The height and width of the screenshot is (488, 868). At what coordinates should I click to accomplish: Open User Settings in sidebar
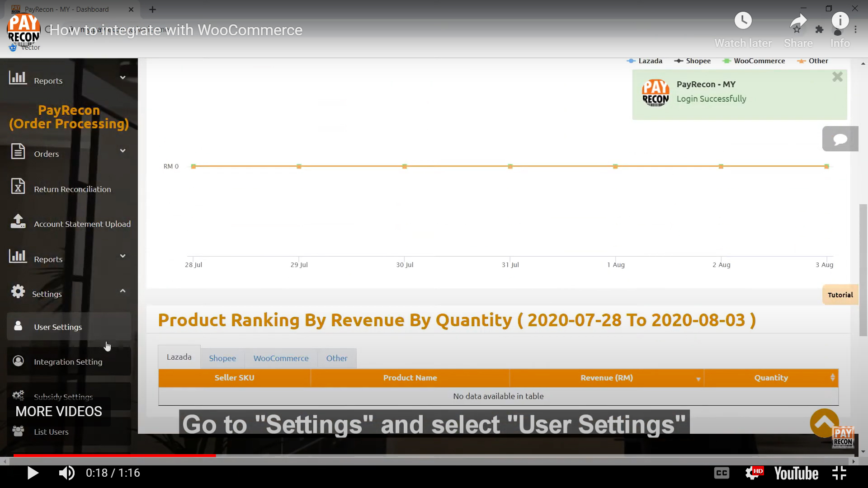[69, 326]
